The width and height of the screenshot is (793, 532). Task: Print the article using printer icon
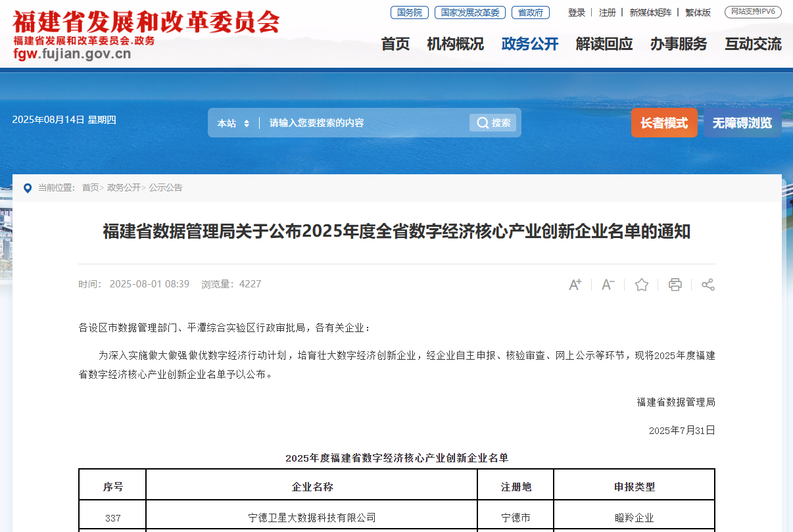tap(675, 285)
